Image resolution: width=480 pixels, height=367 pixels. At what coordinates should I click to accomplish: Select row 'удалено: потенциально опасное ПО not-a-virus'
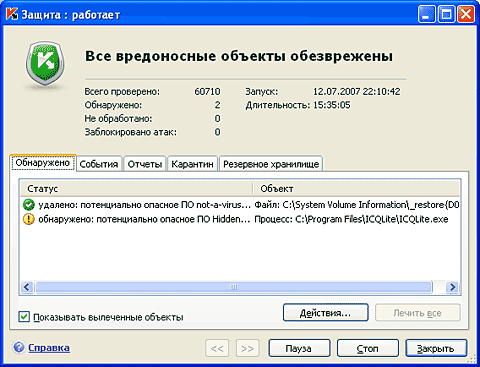pos(240,205)
